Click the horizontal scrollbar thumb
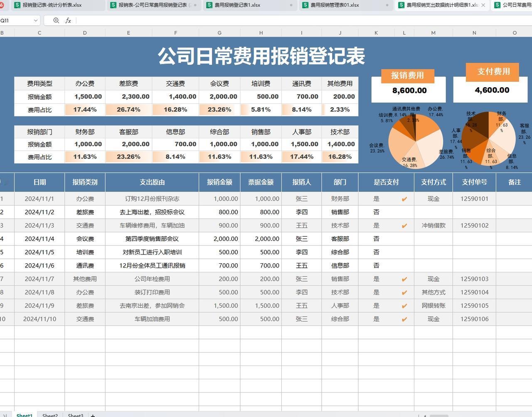Image resolution: width=532 pixels, height=417 pixels. (x=438, y=415)
